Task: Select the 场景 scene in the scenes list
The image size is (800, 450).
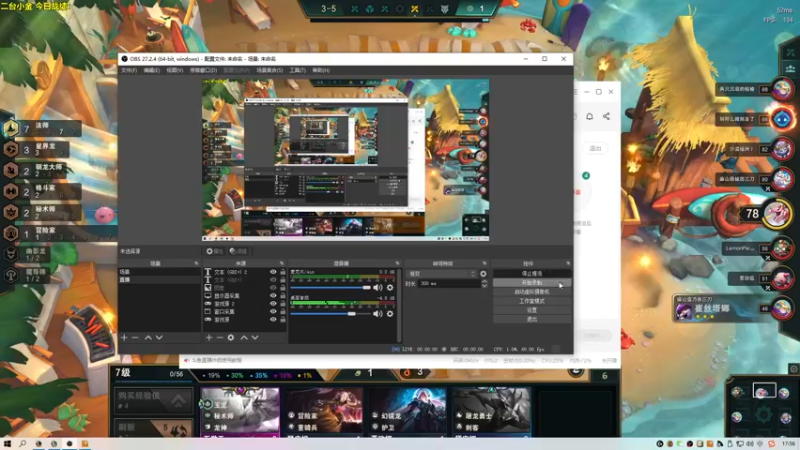Action: 159,272
